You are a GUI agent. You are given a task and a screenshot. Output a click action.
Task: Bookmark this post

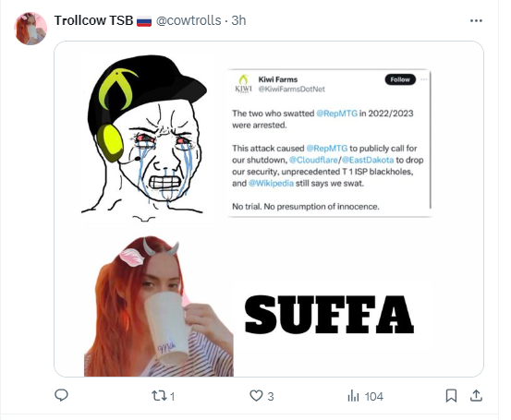pos(451,396)
